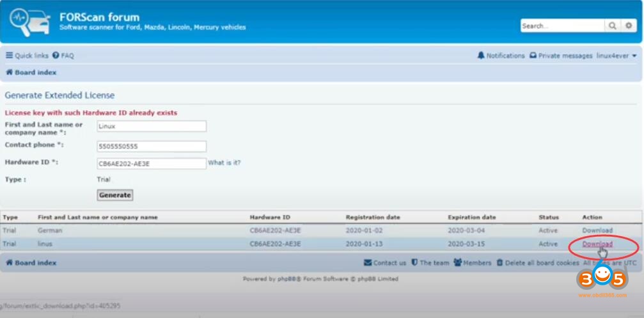This screenshot has height=318, width=644.
Task: Click Hardware ID cell in linus row
Action: (275, 244)
